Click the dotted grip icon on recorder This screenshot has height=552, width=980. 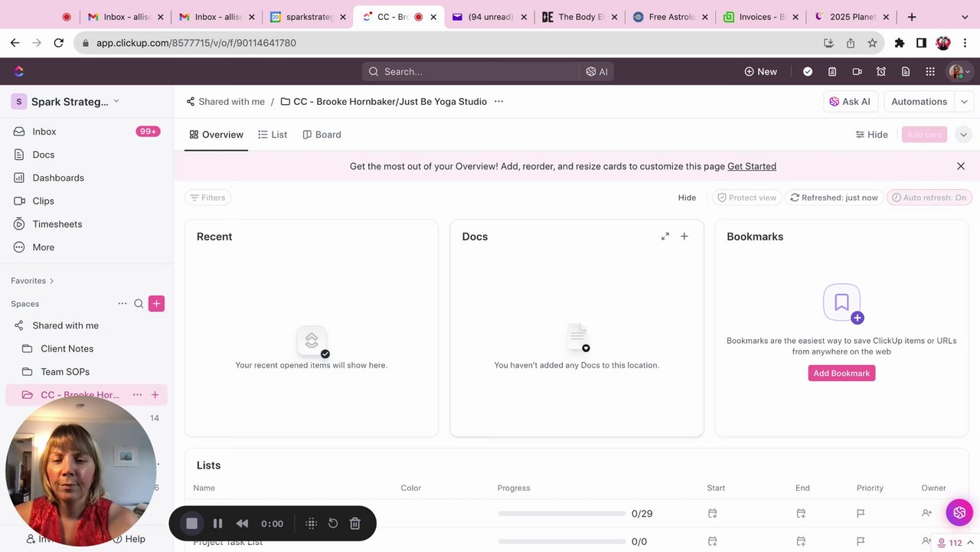pos(311,524)
